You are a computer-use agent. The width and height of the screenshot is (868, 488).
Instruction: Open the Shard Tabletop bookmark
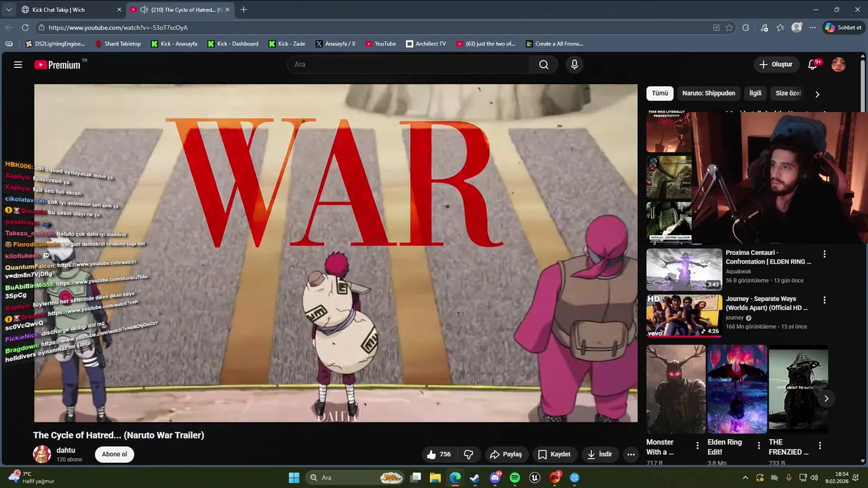(x=118, y=44)
